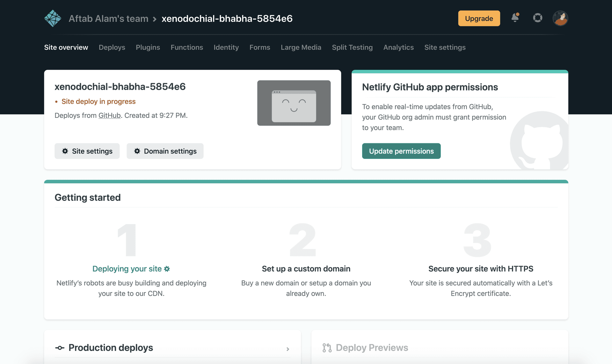Image resolution: width=612 pixels, height=364 pixels.
Task: Click the Getting started heading
Action: point(88,197)
